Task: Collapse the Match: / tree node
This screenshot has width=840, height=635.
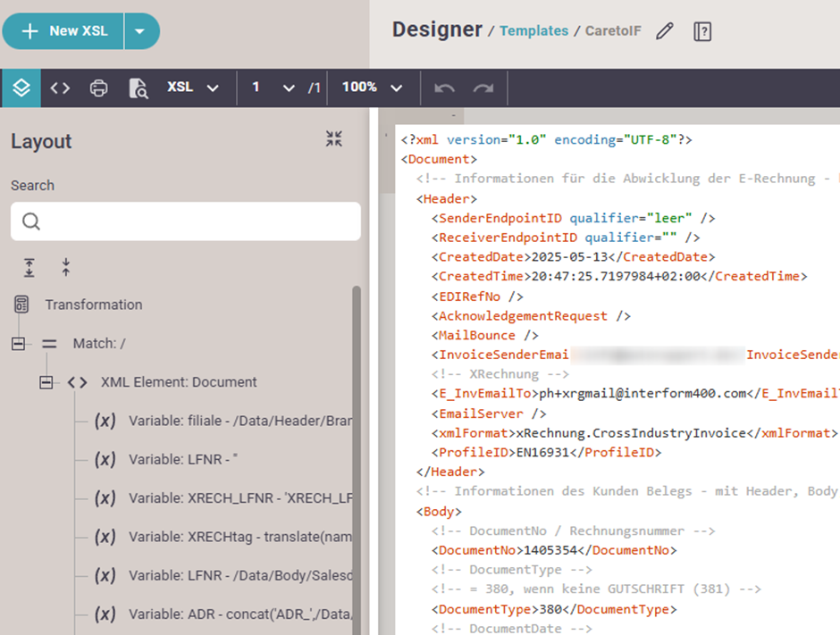Action: pos(19,344)
